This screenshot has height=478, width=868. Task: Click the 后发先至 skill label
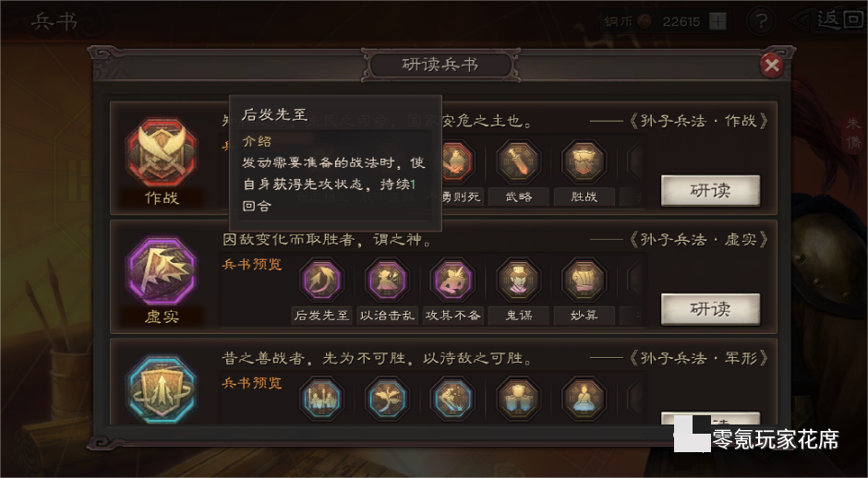[x=321, y=316]
